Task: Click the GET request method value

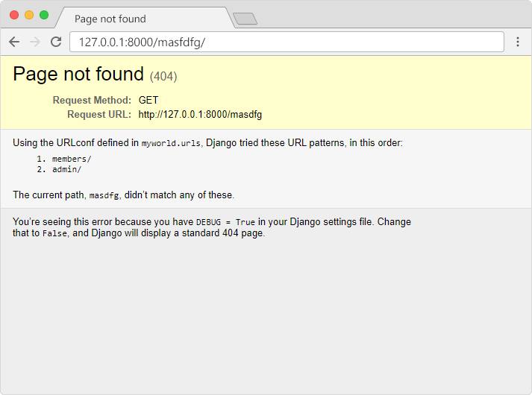Action: point(148,100)
